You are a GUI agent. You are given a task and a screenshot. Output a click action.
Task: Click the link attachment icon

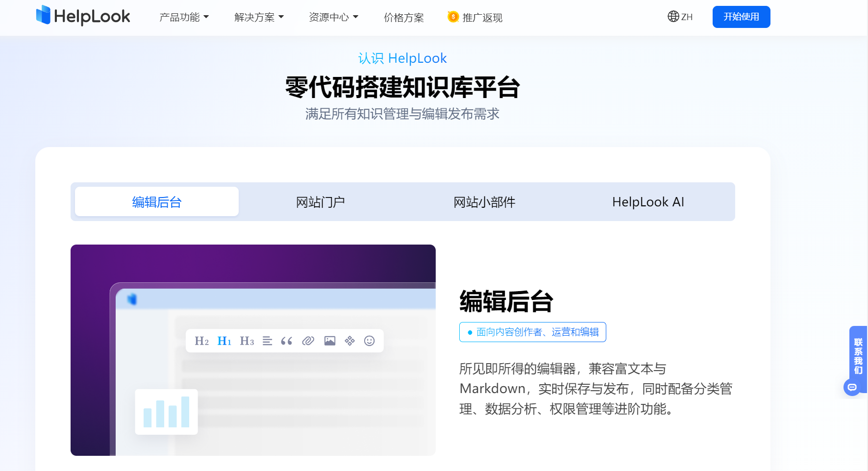point(308,341)
